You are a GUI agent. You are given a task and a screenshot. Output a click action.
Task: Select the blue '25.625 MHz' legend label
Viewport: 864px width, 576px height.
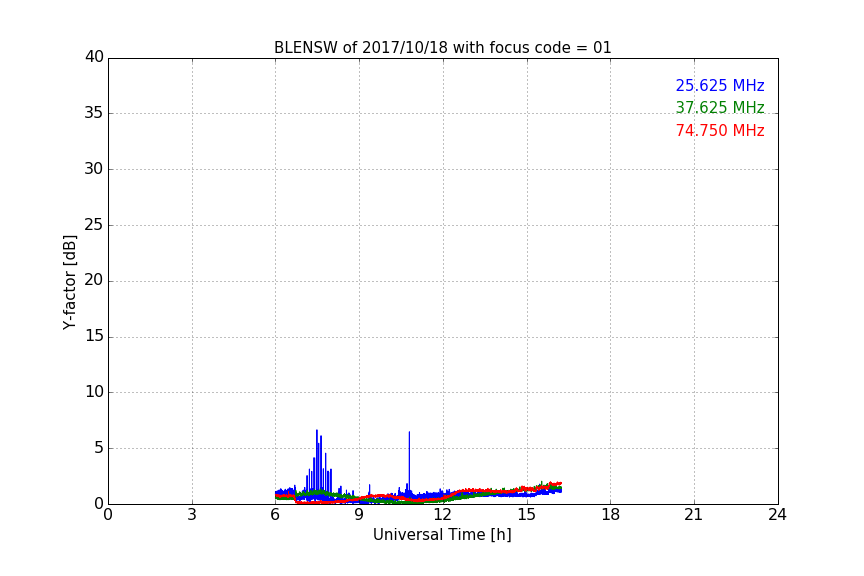(x=720, y=86)
